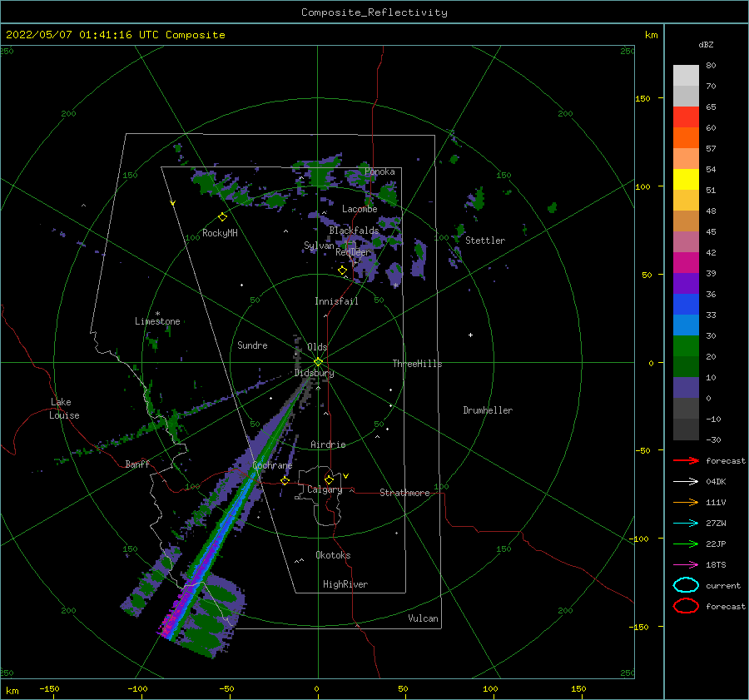The height and width of the screenshot is (700, 749).
Task: Click the Vulcan city label
Action: (x=423, y=618)
